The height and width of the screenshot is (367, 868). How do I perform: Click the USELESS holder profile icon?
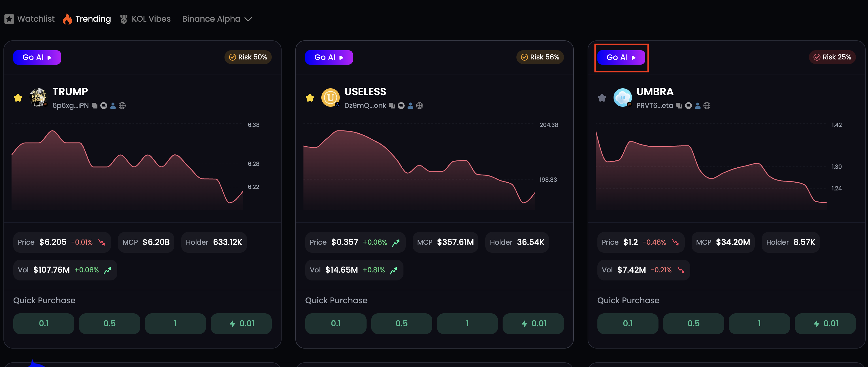410,106
